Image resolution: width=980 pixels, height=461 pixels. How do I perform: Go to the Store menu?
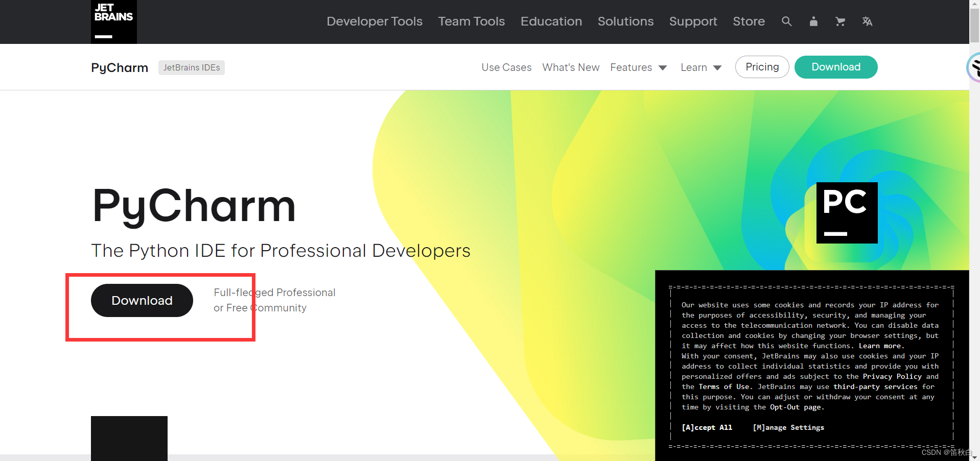click(749, 21)
